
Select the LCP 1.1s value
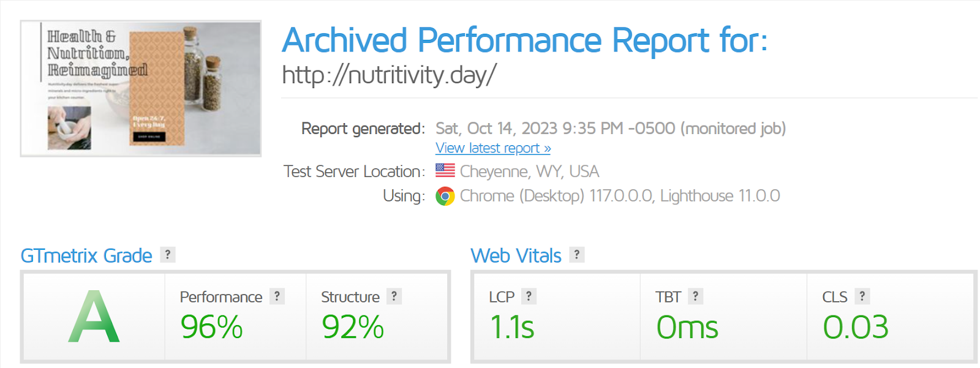click(x=513, y=328)
